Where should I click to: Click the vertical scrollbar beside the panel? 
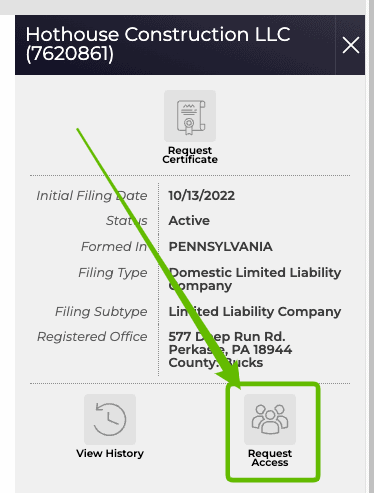(370, 247)
